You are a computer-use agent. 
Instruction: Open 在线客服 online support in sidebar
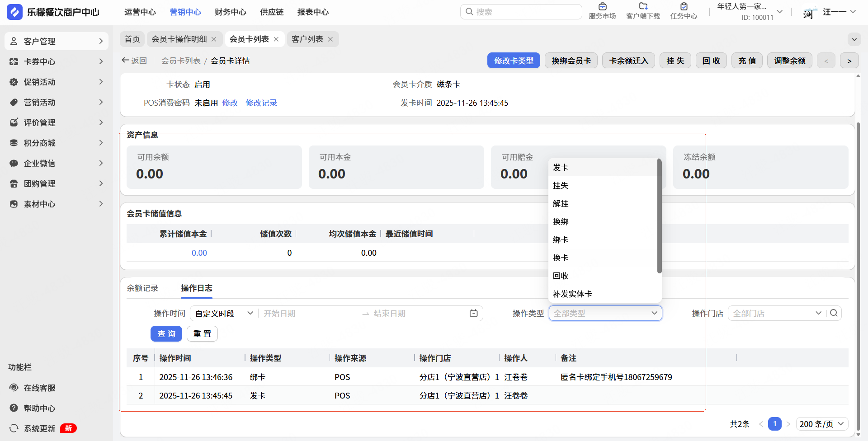(39, 388)
